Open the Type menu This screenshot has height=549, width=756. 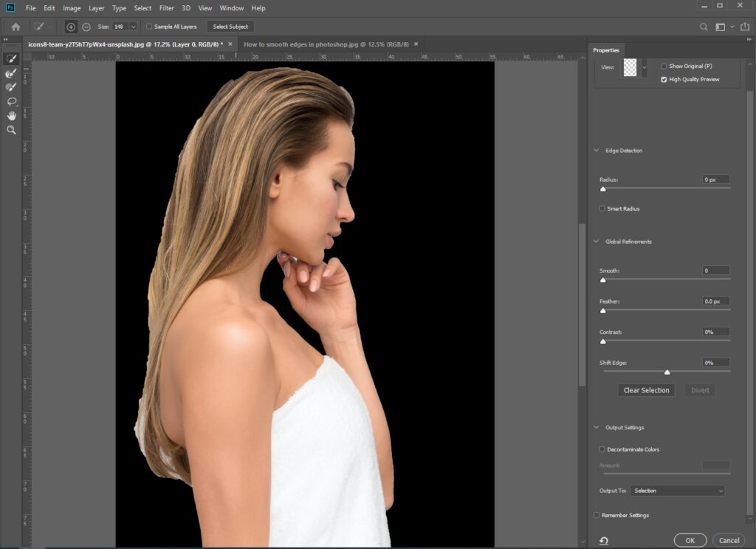pos(119,8)
